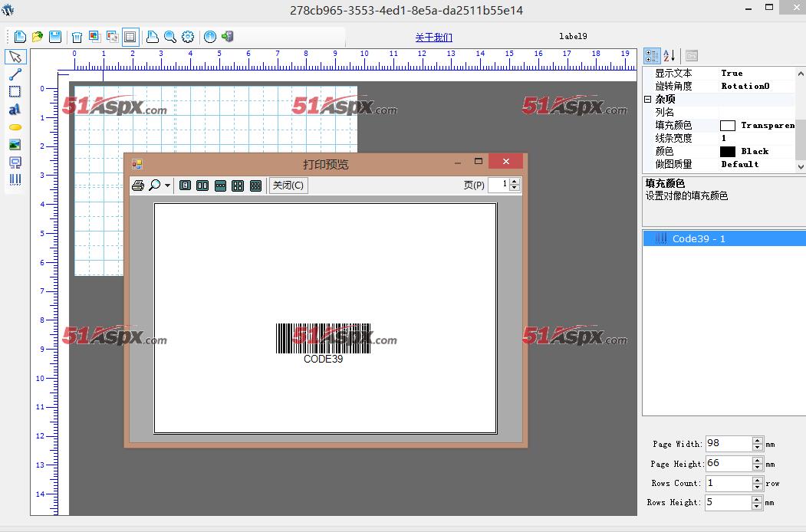This screenshot has width=806, height=532.
Task: Select the text tool
Action: (15, 110)
